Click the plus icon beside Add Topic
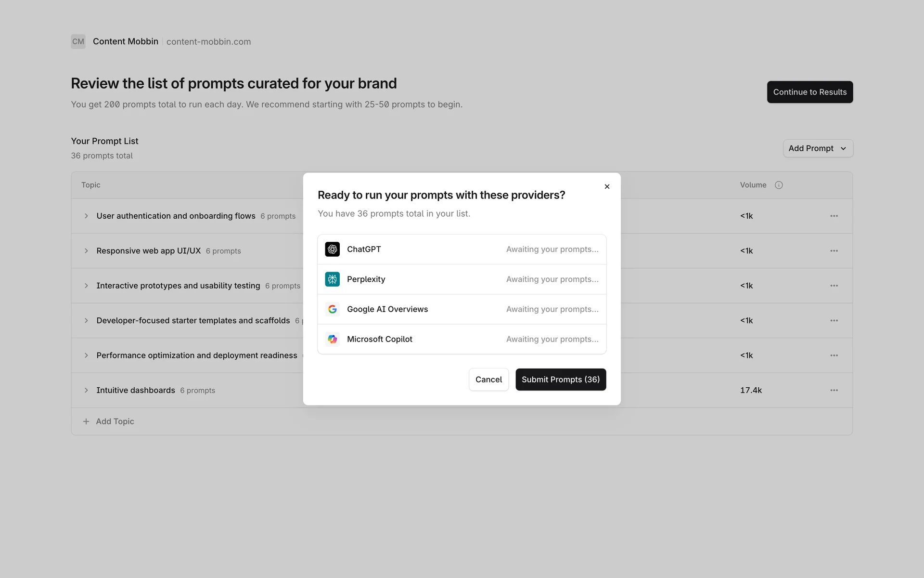The height and width of the screenshot is (578, 924). click(x=86, y=421)
